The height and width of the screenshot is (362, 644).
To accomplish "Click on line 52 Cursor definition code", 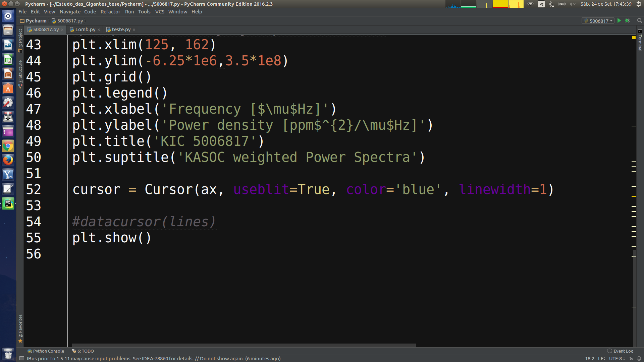I will point(313,189).
